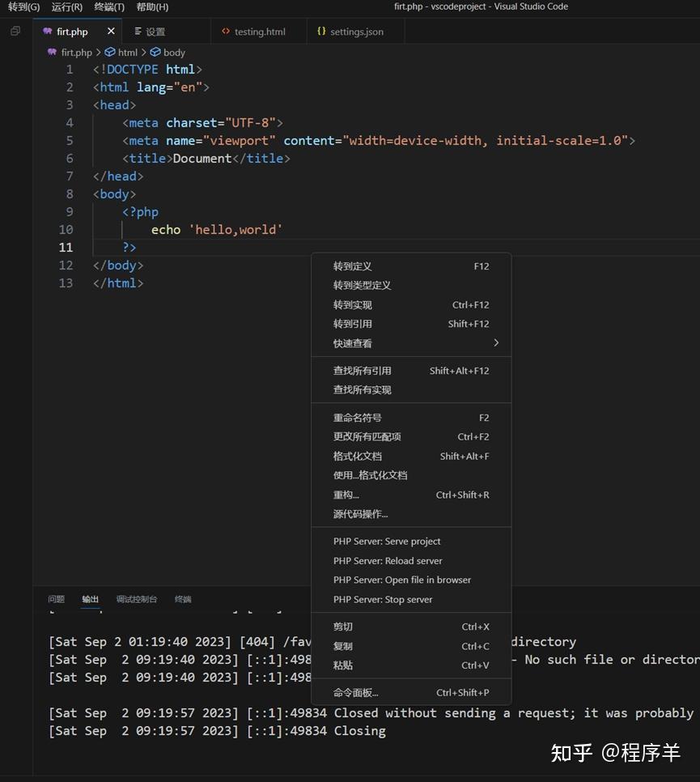700x782 pixels.
Task: Toggle the editor layout icon in top-left corner
Action: pos(14,30)
